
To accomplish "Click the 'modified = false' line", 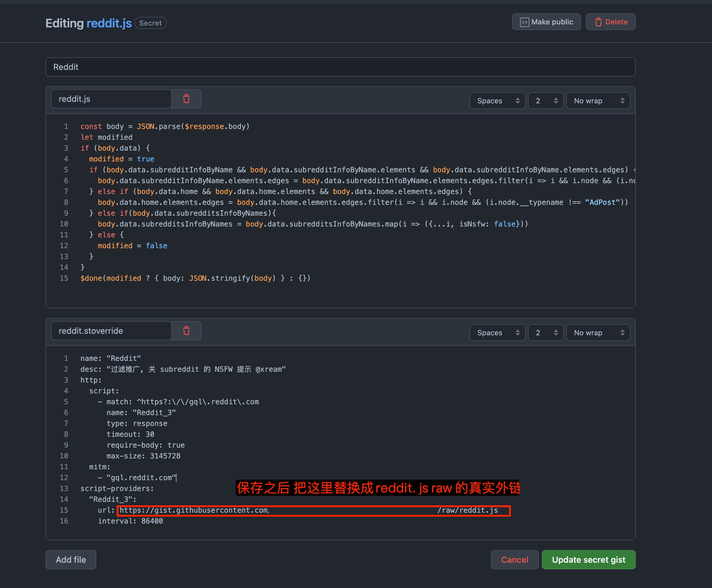I will tap(133, 246).
